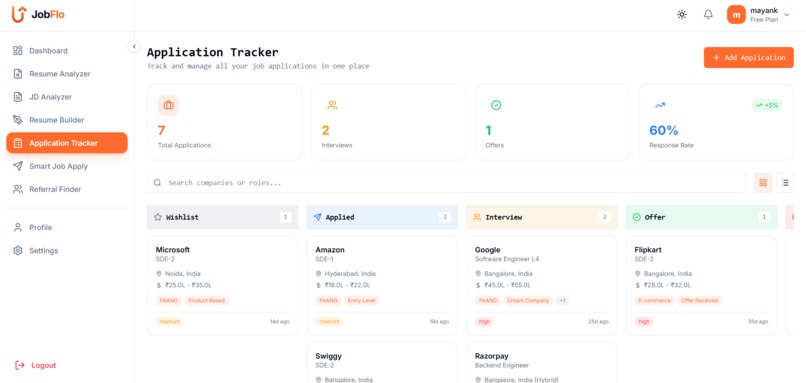Image resolution: width=806 pixels, height=383 pixels.
Task: Expand the mayank account dropdown chevron
Action: click(x=786, y=15)
